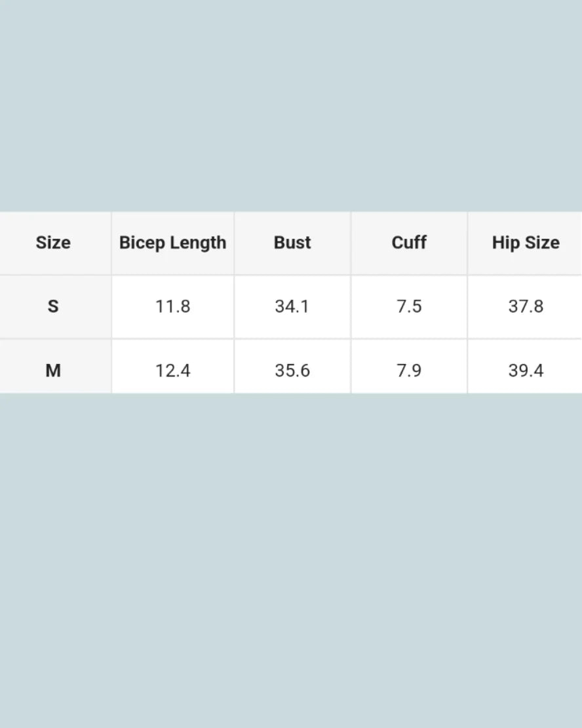The height and width of the screenshot is (728, 582).
Task: Click the Size column header
Action: 53,243
